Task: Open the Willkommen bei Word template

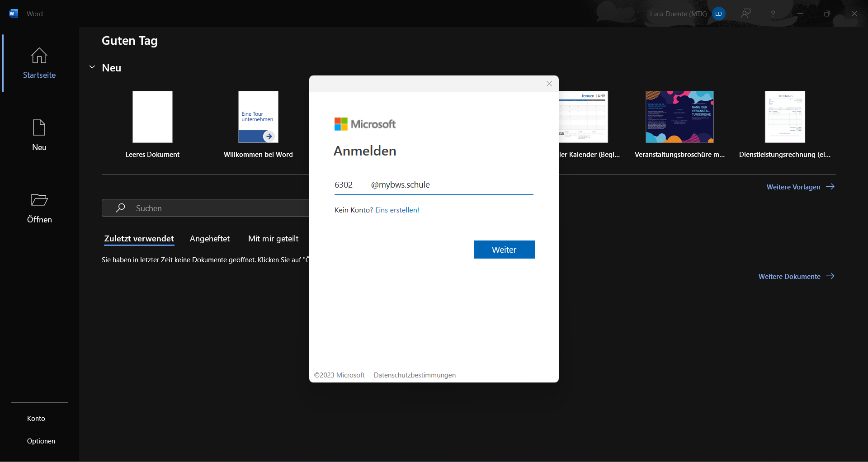Action: click(258, 117)
